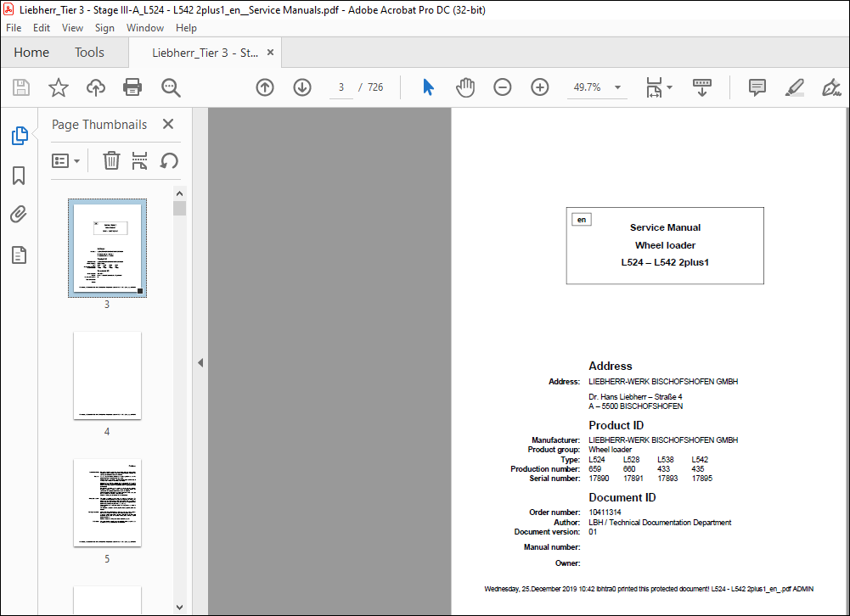Delete selected page with trash icon
Viewport: 850px width, 616px height.
[111, 161]
